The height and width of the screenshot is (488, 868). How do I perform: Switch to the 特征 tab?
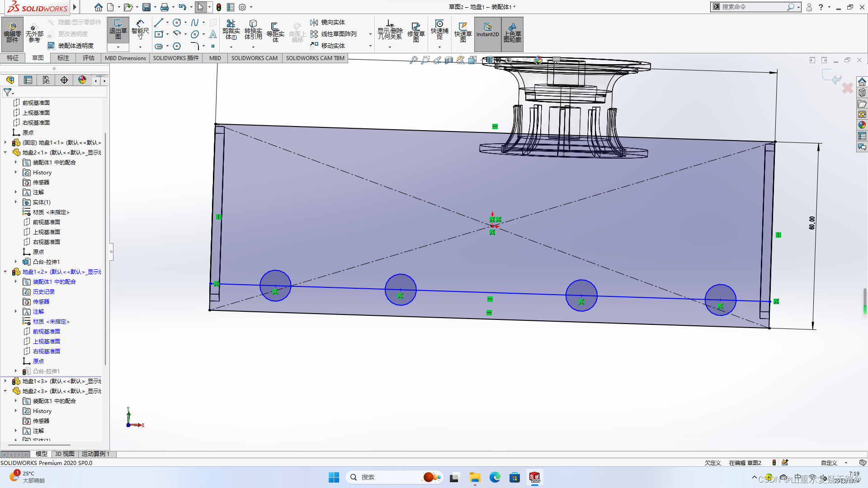(x=13, y=58)
